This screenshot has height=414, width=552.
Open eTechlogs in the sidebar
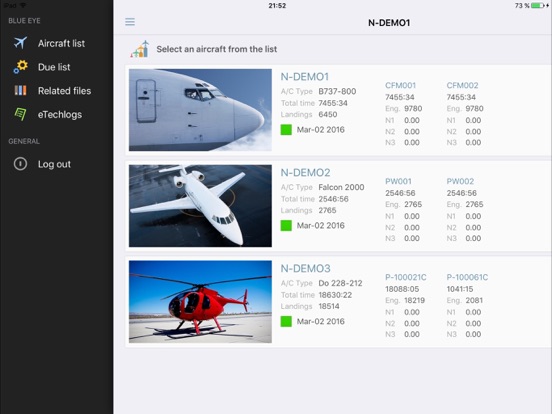60,114
